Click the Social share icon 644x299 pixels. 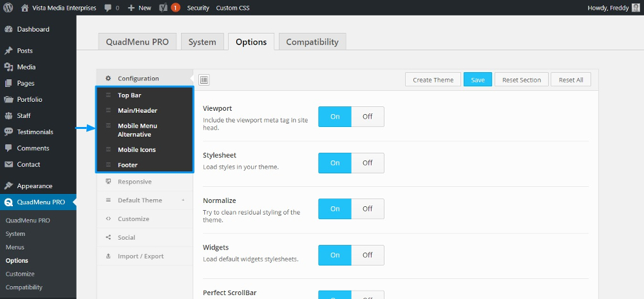[x=108, y=237]
